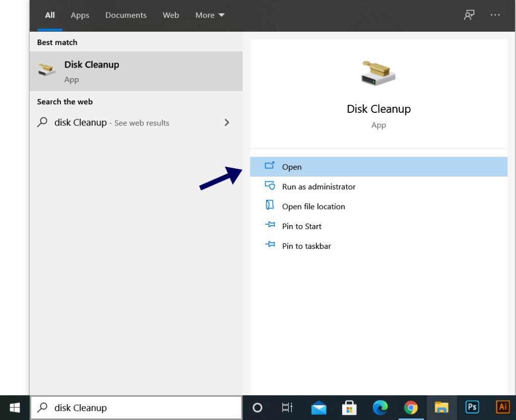This screenshot has height=420, width=516.
Task: Click Open to launch Disk Cleanup
Action: point(292,167)
